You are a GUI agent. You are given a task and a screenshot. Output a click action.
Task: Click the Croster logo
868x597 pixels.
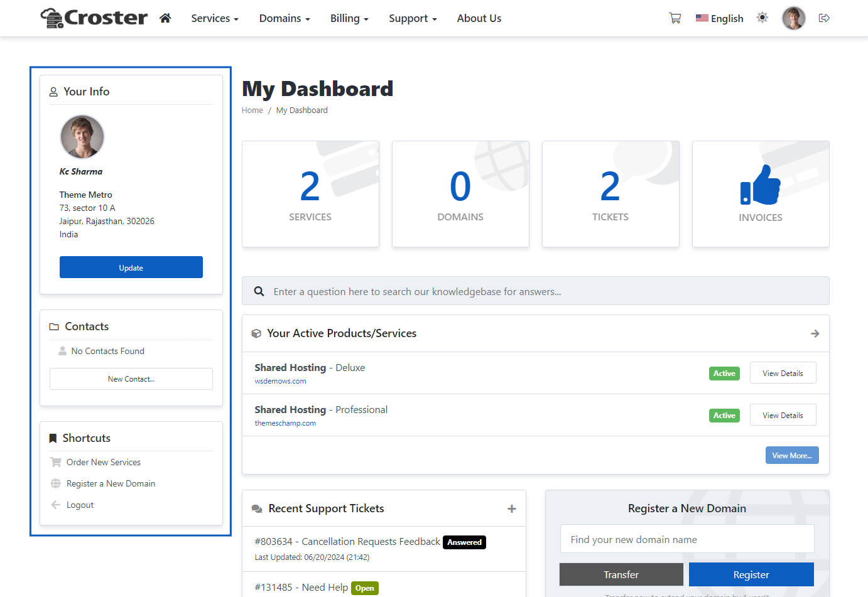coord(94,18)
